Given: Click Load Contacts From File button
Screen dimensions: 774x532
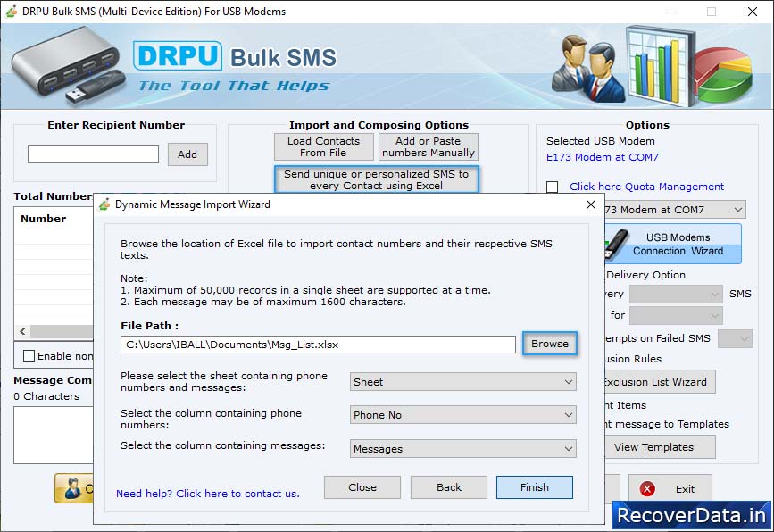Looking at the screenshot, I should [323, 146].
